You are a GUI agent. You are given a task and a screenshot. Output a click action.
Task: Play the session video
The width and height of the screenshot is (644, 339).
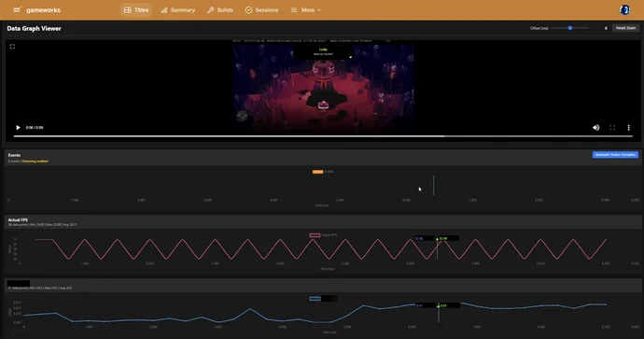[x=18, y=127]
